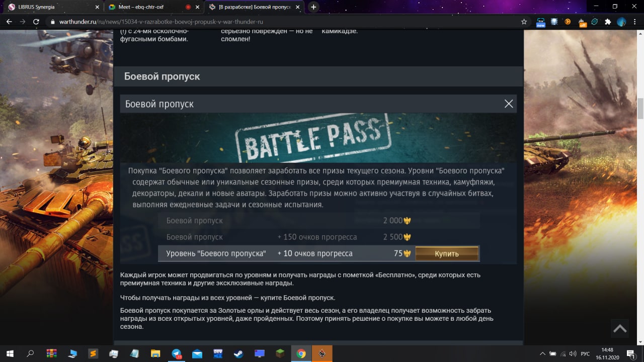This screenshot has width=644, height=362.
Task: Open the battery status tray icon
Action: [x=553, y=353]
